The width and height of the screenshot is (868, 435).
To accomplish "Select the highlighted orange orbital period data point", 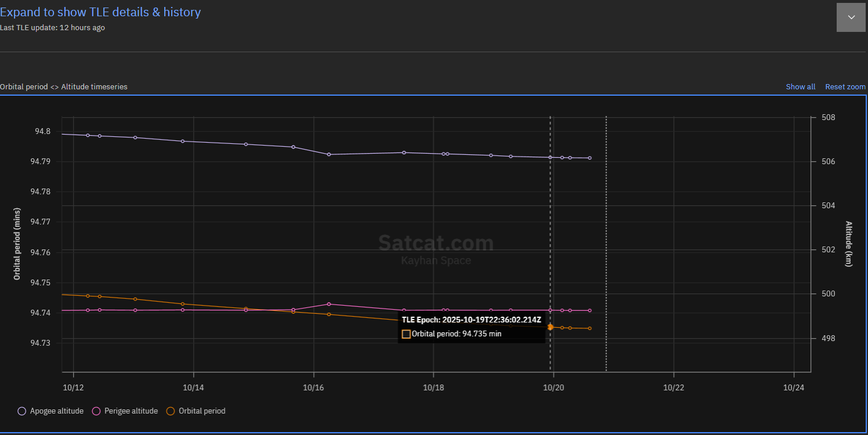I will pos(550,327).
